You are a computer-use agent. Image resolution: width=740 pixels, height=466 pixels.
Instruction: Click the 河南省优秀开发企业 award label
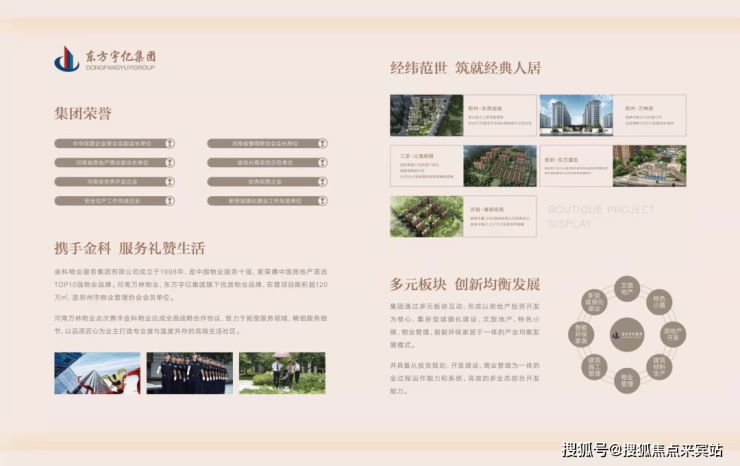[112, 182]
